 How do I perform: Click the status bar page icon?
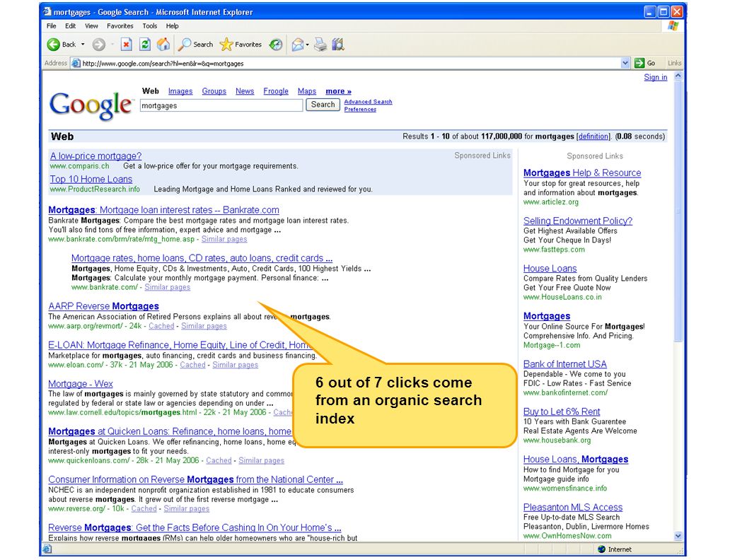coord(47,549)
